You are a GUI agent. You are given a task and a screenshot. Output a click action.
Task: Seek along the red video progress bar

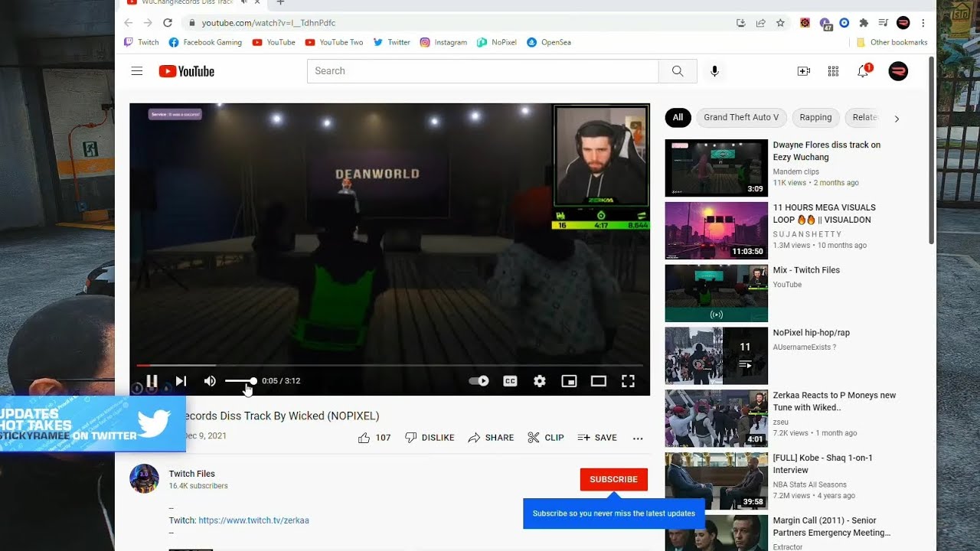(x=390, y=366)
